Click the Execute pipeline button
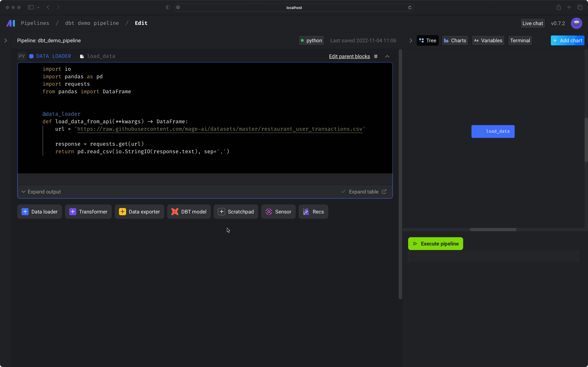 [x=435, y=244]
